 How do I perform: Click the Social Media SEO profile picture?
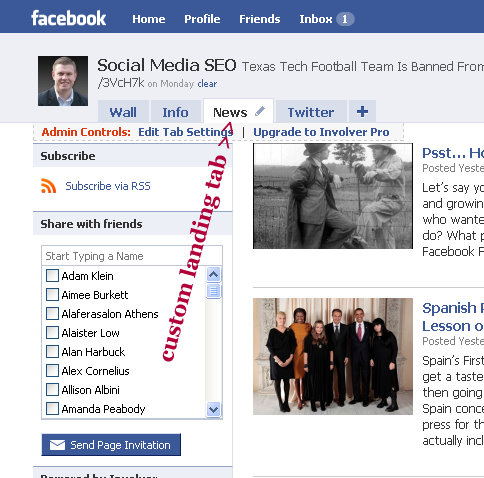[x=63, y=81]
